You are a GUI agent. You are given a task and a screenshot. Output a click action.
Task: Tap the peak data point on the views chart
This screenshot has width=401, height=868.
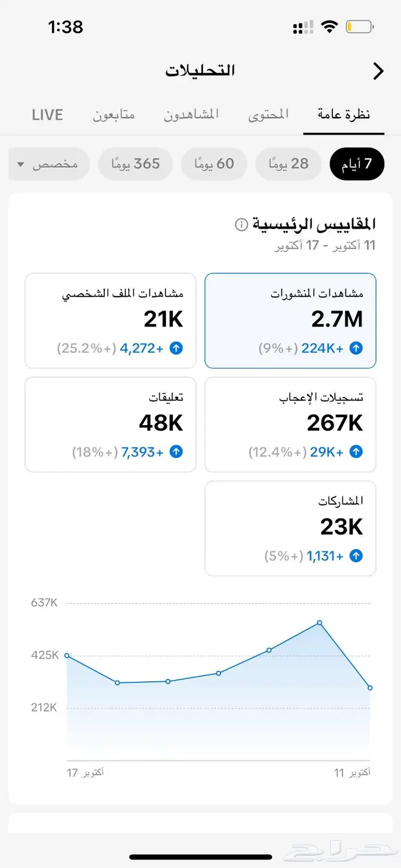319,623
